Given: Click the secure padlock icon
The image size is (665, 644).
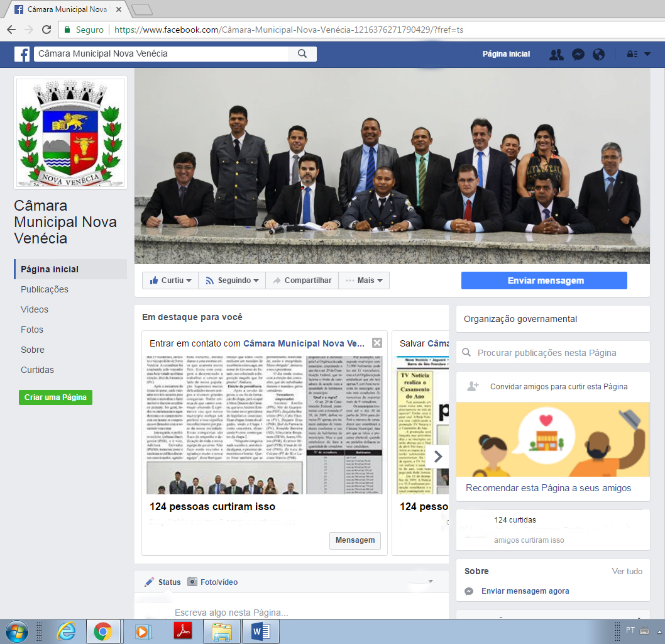Looking at the screenshot, I should click(x=67, y=30).
